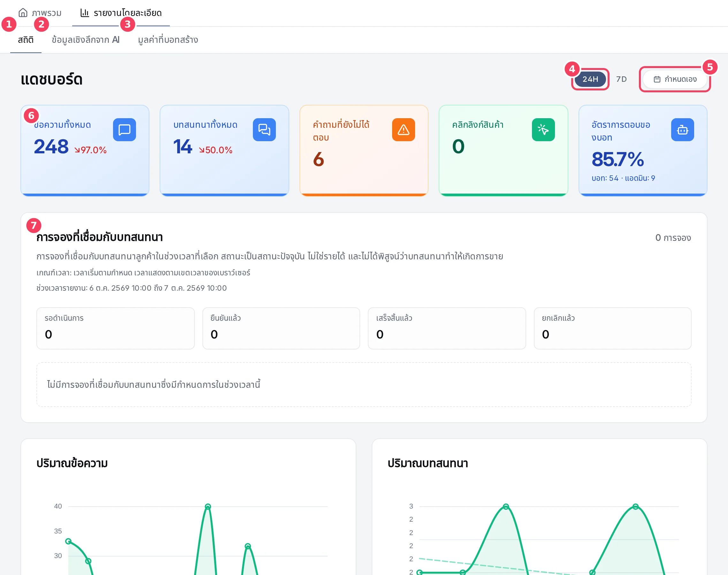This screenshot has width=728, height=575.
Task: Open the ข้อมูลเชิงลึกจาก AI tab
Action: [86, 40]
